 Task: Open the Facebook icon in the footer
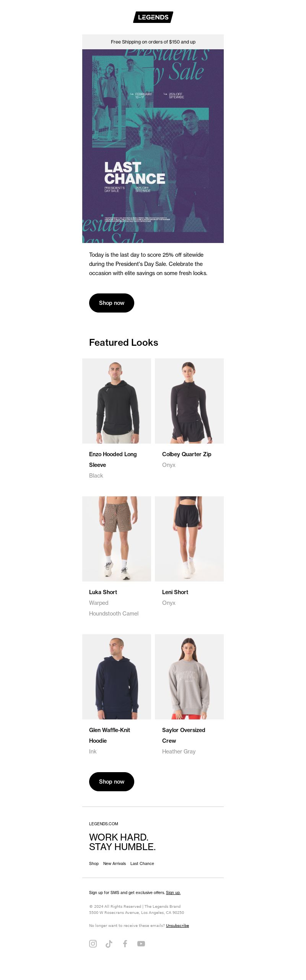coord(125,943)
